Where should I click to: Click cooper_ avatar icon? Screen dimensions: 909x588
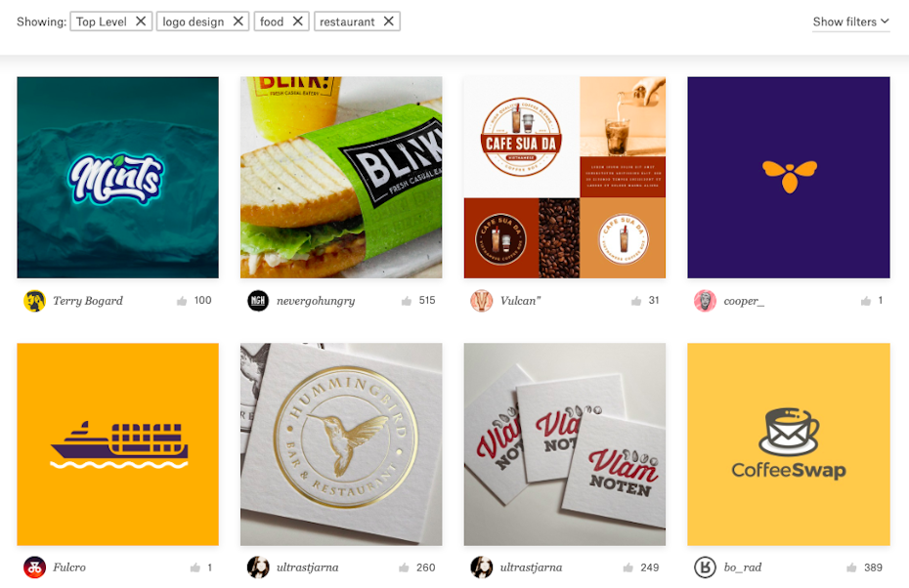[x=705, y=301]
